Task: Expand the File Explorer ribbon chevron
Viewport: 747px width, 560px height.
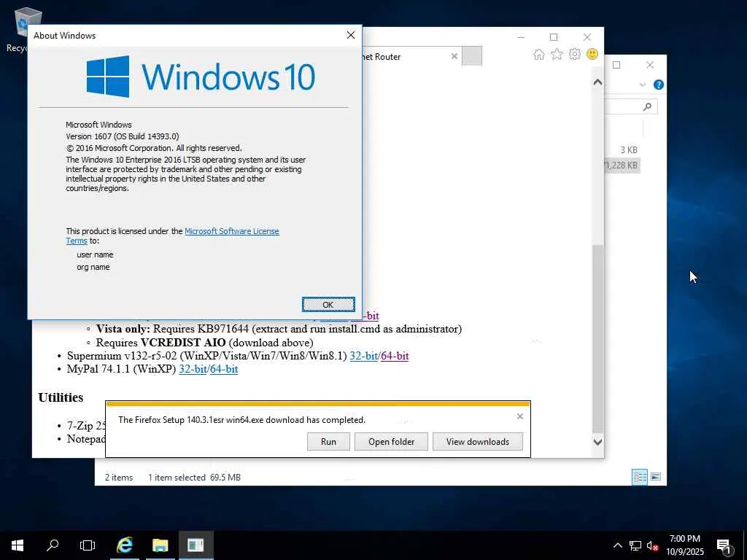Action: pyautogui.click(x=642, y=85)
